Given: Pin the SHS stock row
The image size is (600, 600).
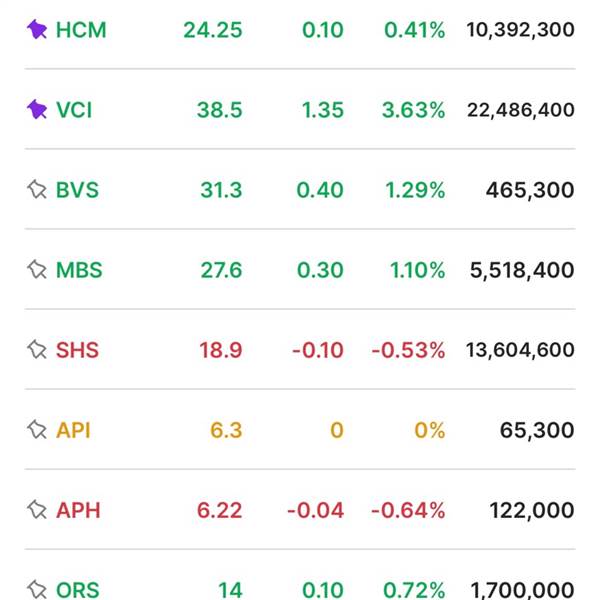Looking at the screenshot, I should [x=37, y=350].
